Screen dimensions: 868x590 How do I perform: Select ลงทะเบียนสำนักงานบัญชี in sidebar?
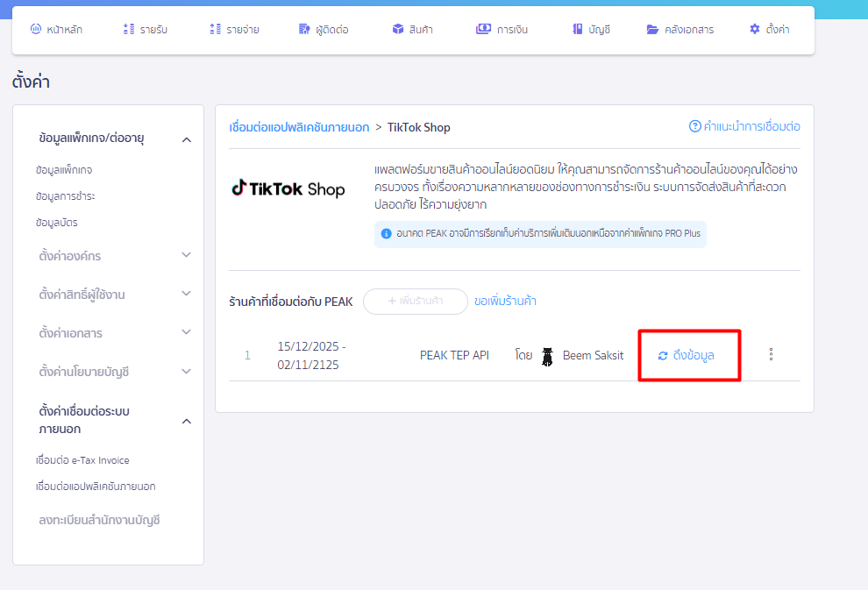pyautogui.click(x=100, y=520)
